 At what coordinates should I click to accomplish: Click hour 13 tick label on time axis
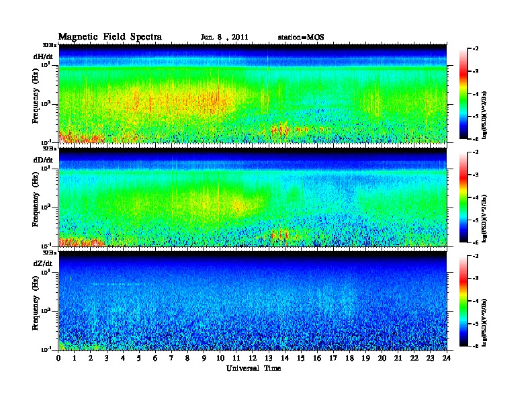pyautogui.click(x=269, y=359)
